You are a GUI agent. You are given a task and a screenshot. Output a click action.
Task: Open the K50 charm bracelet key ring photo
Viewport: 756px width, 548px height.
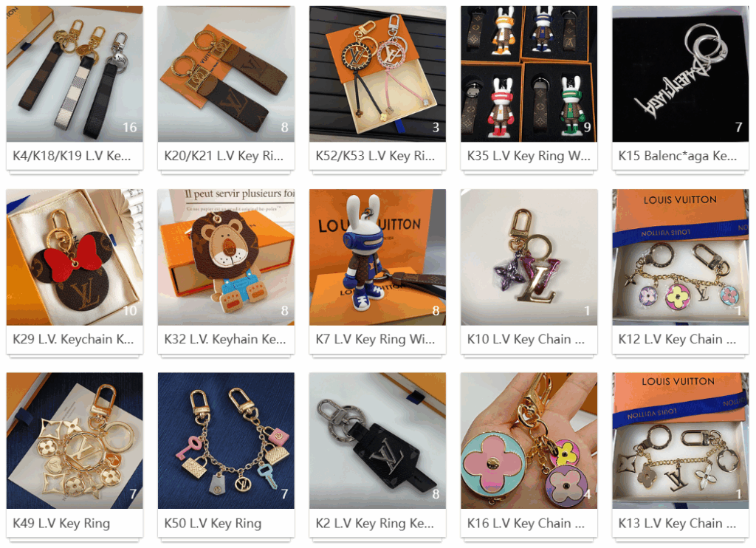point(226,440)
